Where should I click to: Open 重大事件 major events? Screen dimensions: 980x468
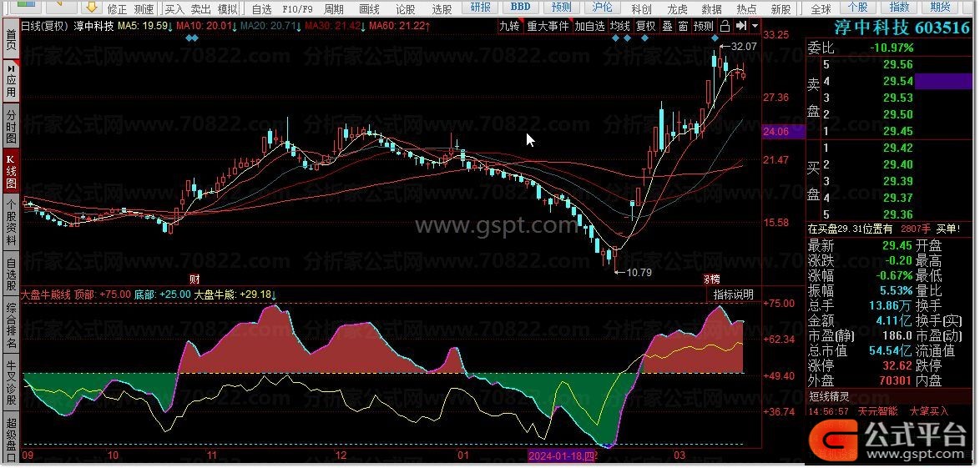[548, 26]
